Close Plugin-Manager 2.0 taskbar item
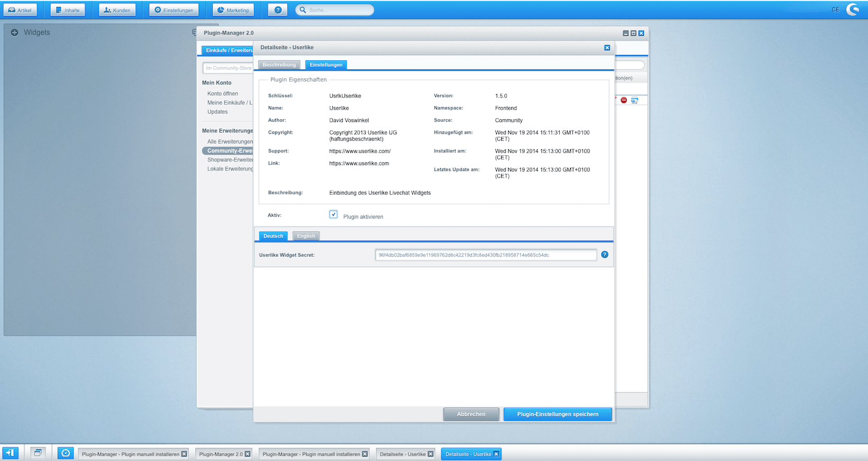 pos(248,454)
